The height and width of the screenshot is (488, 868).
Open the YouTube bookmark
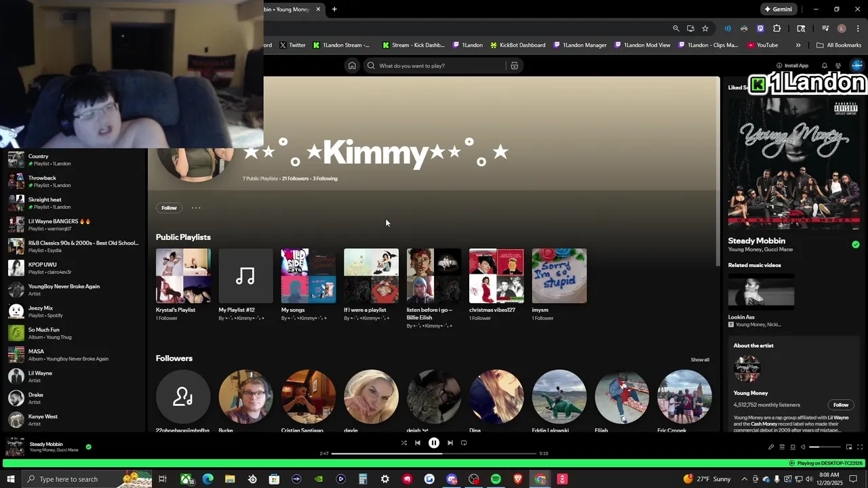tap(763, 45)
